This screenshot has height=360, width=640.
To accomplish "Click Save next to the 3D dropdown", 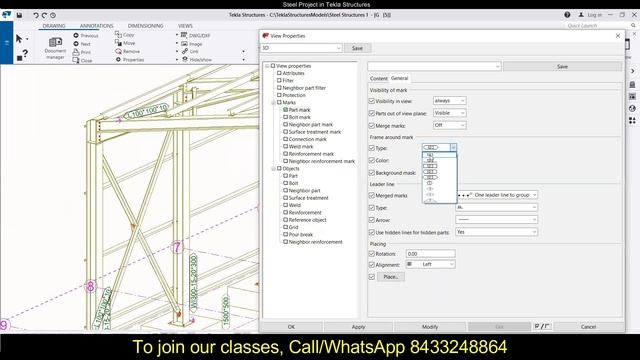I will (x=357, y=48).
